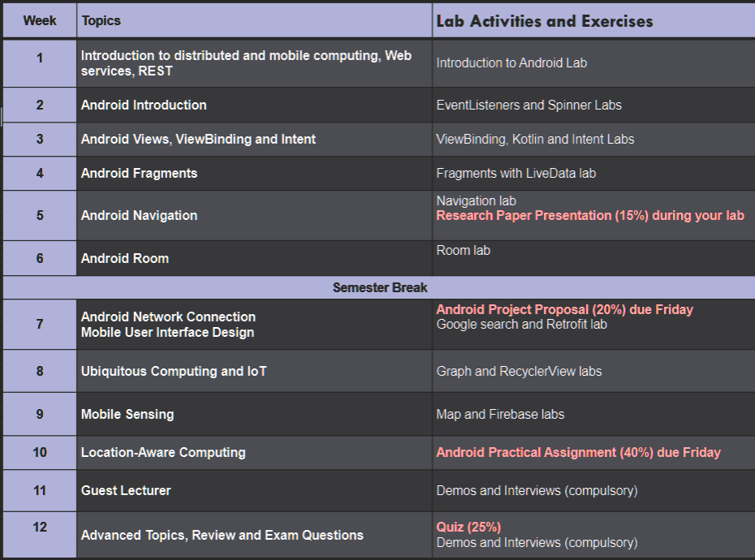Select Android Introduction topic cell

pyautogui.click(x=254, y=105)
